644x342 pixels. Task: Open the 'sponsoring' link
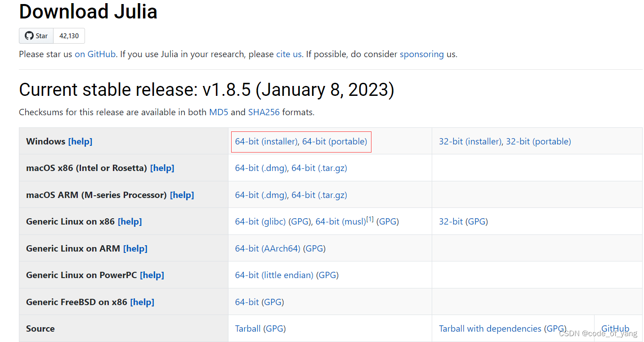click(x=422, y=54)
